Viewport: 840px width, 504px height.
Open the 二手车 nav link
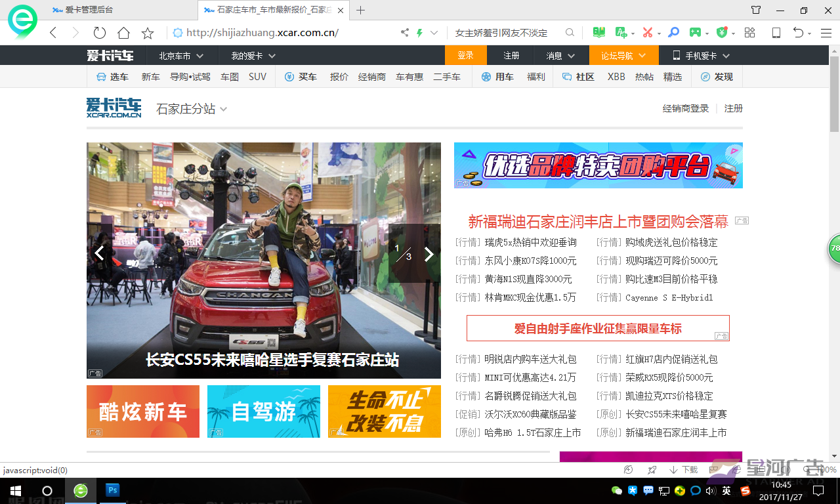[x=447, y=77]
